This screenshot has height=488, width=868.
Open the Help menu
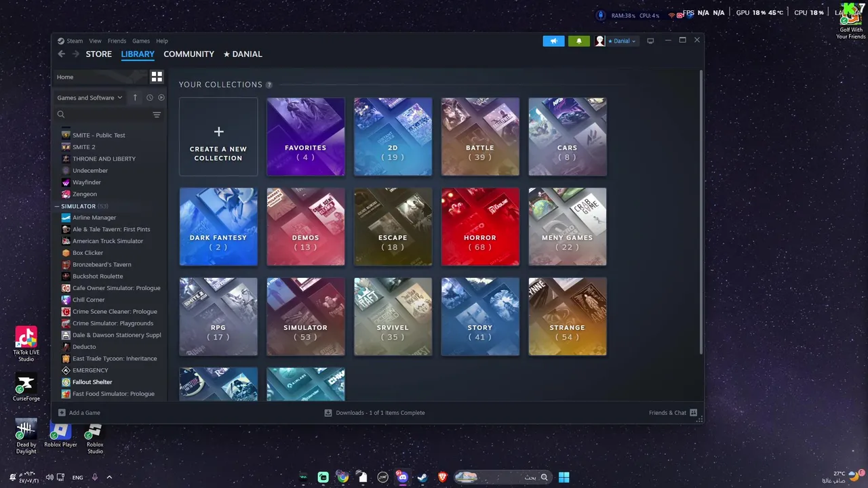(162, 41)
